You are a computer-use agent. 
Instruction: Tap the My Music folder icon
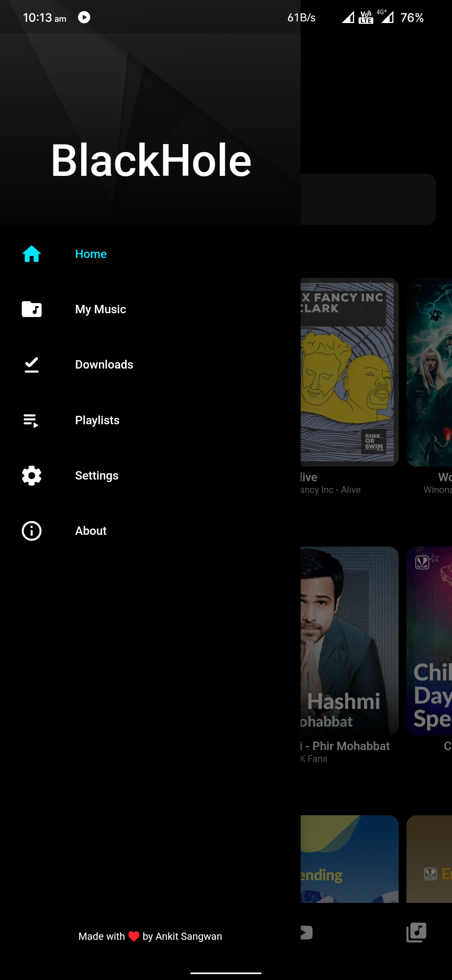(x=31, y=309)
